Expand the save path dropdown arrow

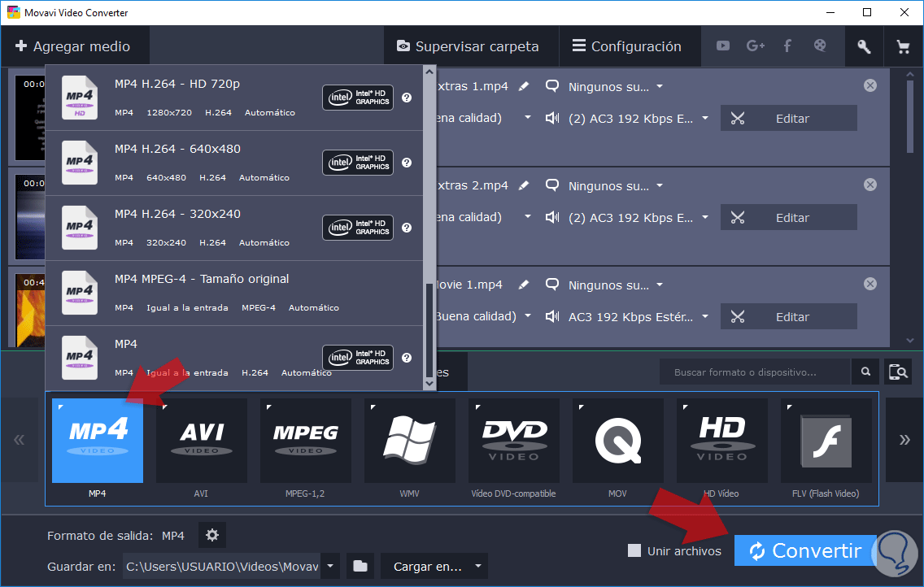[330, 567]
